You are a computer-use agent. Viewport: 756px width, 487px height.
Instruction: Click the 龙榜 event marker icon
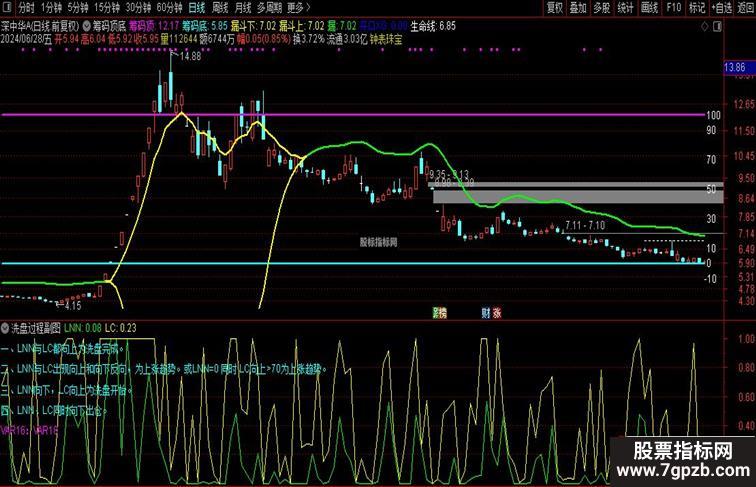point(439,313)
